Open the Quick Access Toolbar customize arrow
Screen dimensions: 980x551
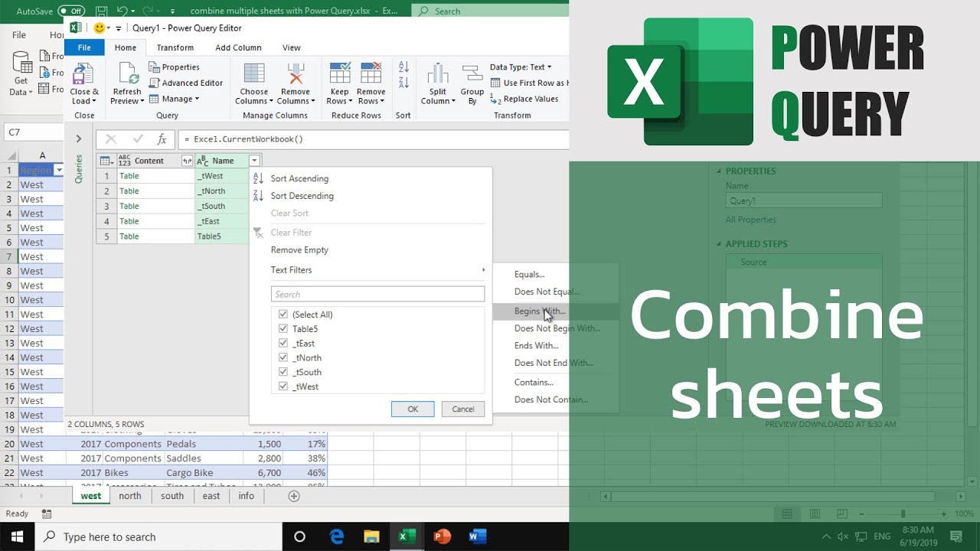119,28
